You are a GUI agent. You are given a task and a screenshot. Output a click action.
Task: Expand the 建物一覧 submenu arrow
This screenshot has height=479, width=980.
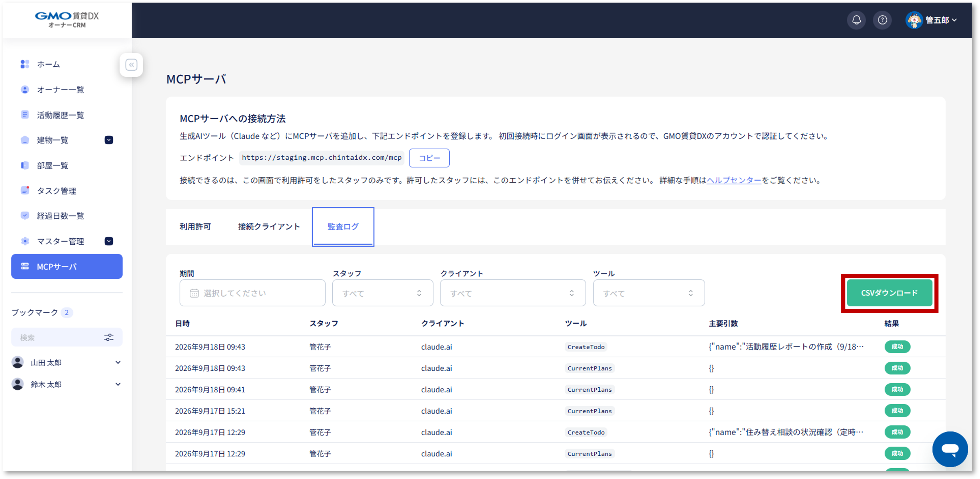pyautogui.click(x=109, y=140)
